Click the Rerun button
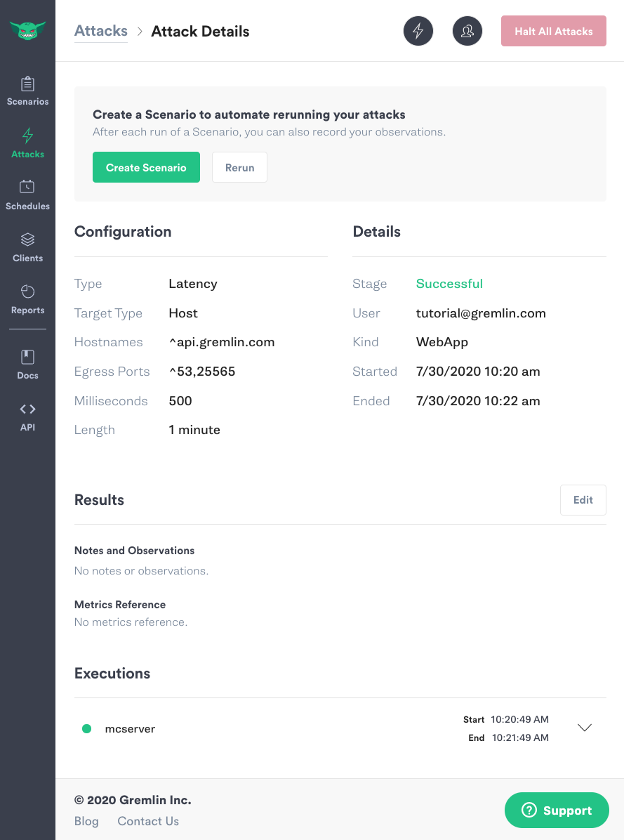The image size is (624, 840). (x=240, y=167)
